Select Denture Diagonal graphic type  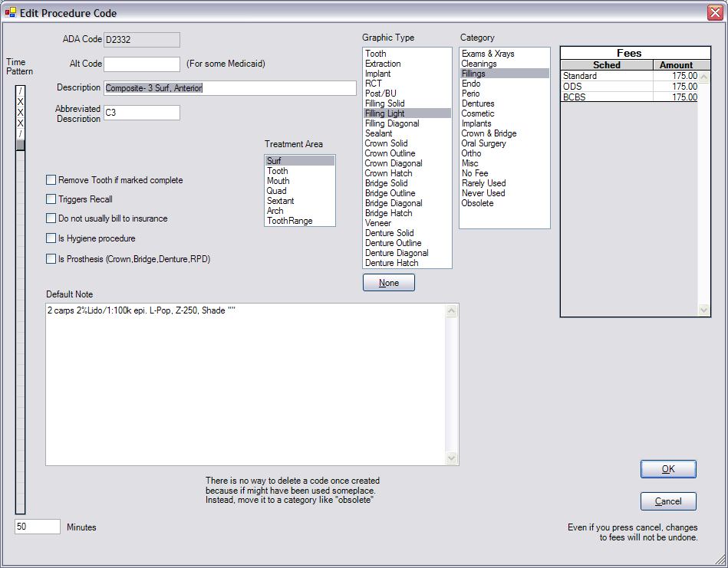(x=407, y=253)
